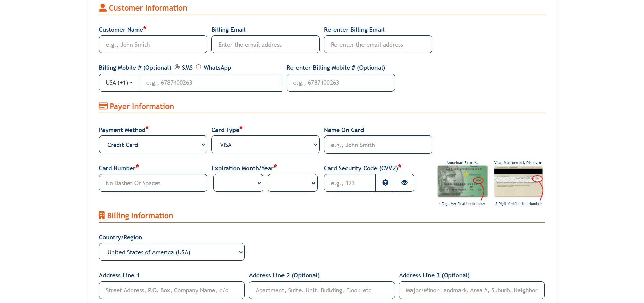
Task: Click the Payer Information credit card icon
Action: [103, 106]
